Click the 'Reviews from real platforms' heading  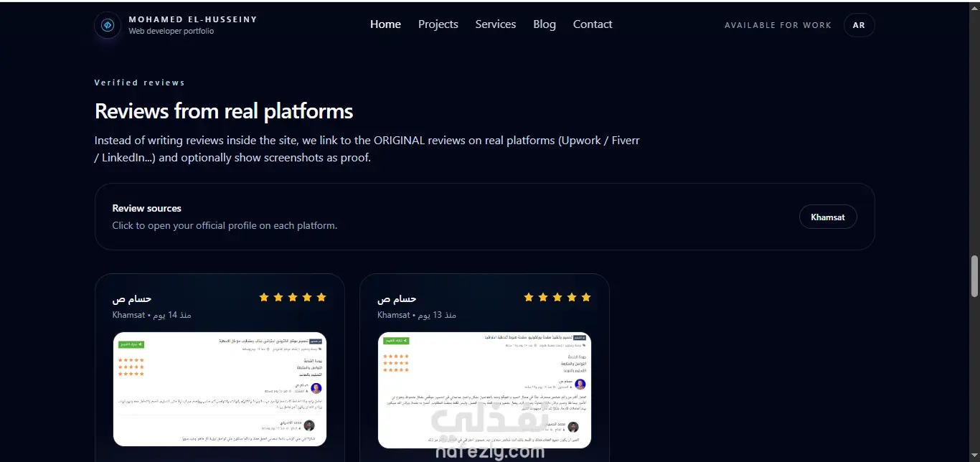coord(224,111)
